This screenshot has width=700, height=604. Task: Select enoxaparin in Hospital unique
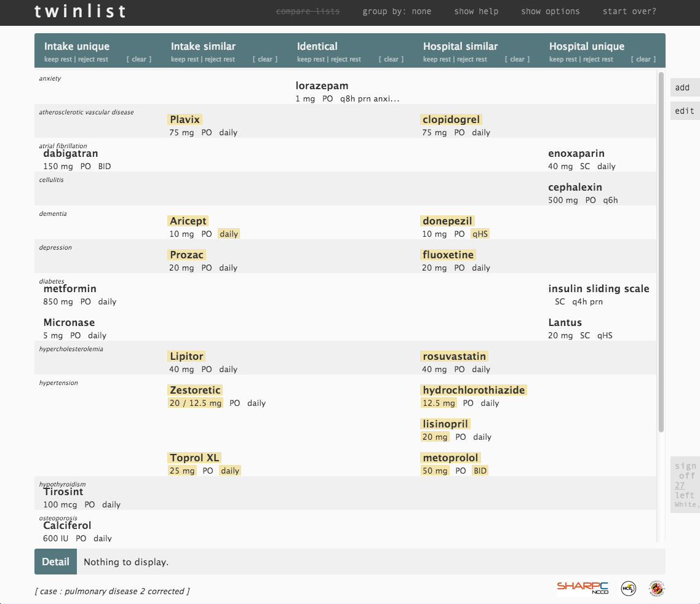point(576,154)
